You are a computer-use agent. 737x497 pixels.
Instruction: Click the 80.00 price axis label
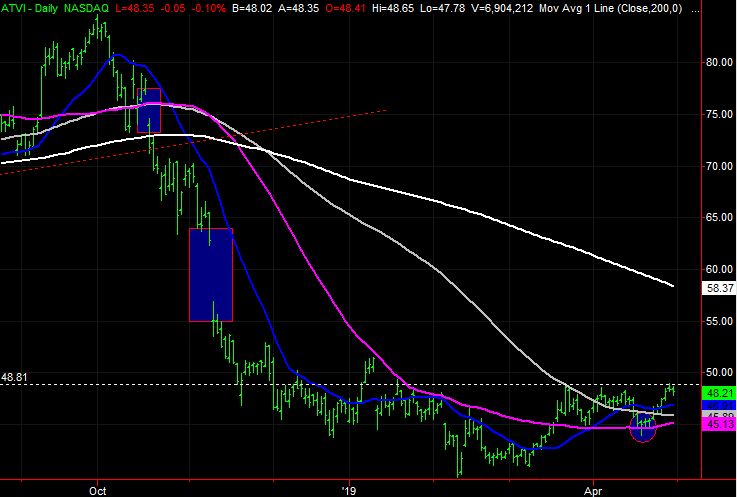[719, 62]
